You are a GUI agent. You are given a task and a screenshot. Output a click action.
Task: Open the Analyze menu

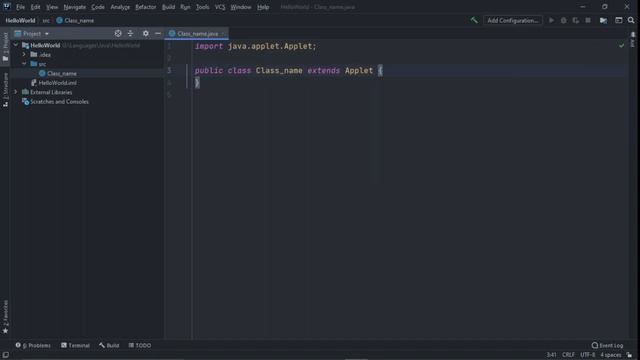point(120,7)
